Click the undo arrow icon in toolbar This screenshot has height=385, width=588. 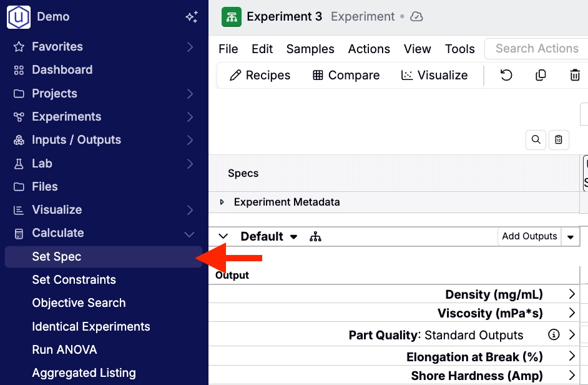coord(506,75)
